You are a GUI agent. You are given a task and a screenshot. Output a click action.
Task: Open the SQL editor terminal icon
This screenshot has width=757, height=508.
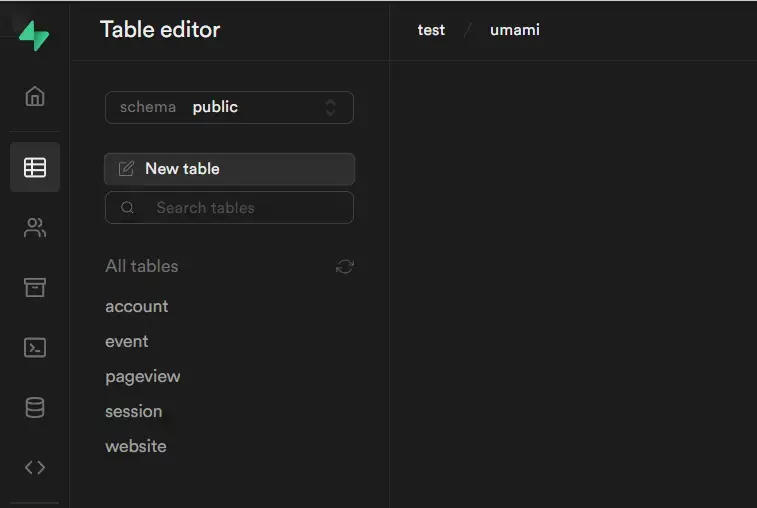coord(35,348)
